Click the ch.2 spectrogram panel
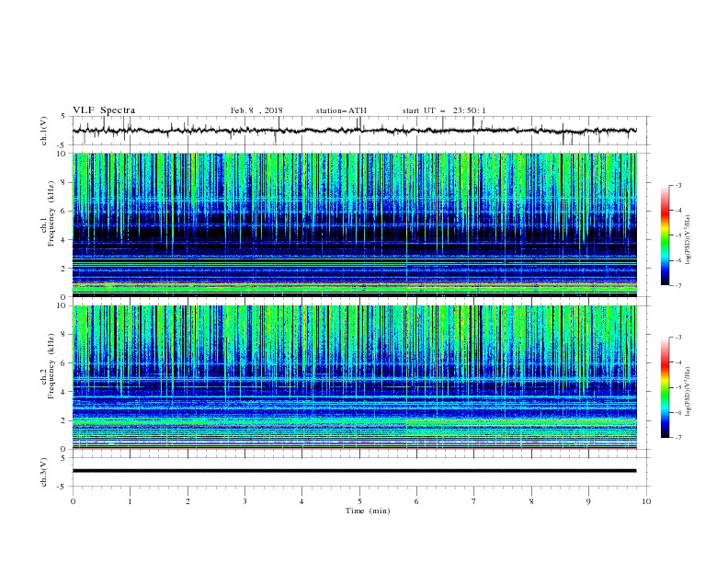Screen dimensions: 728x563 point(354,377)
